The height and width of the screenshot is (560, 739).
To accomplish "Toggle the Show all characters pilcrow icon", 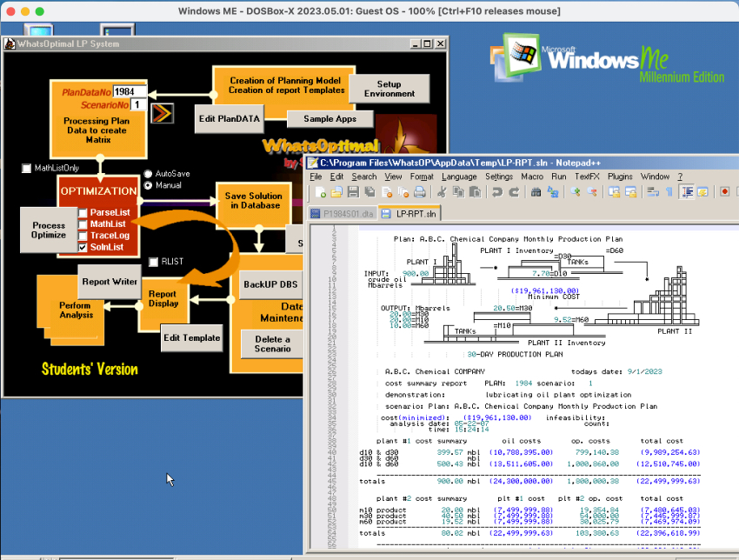I will coord(669,192).
